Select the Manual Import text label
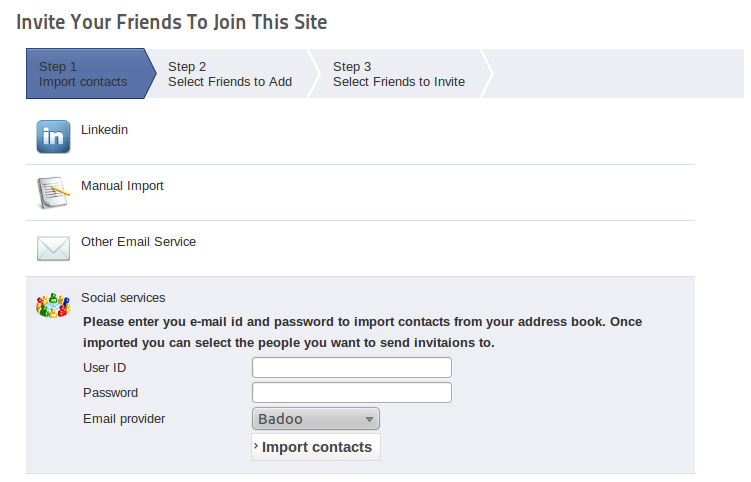 click(122, 186)
